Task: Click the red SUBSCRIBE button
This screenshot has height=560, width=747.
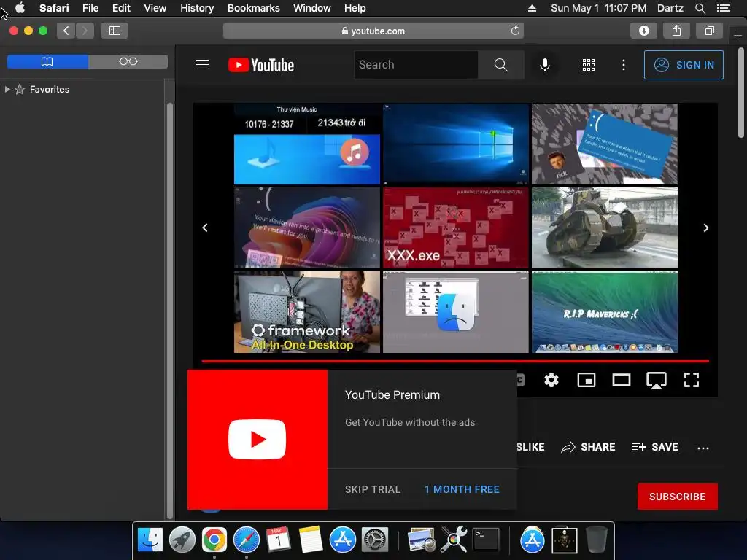Action: pyautogui.click(x=678, y=497)
